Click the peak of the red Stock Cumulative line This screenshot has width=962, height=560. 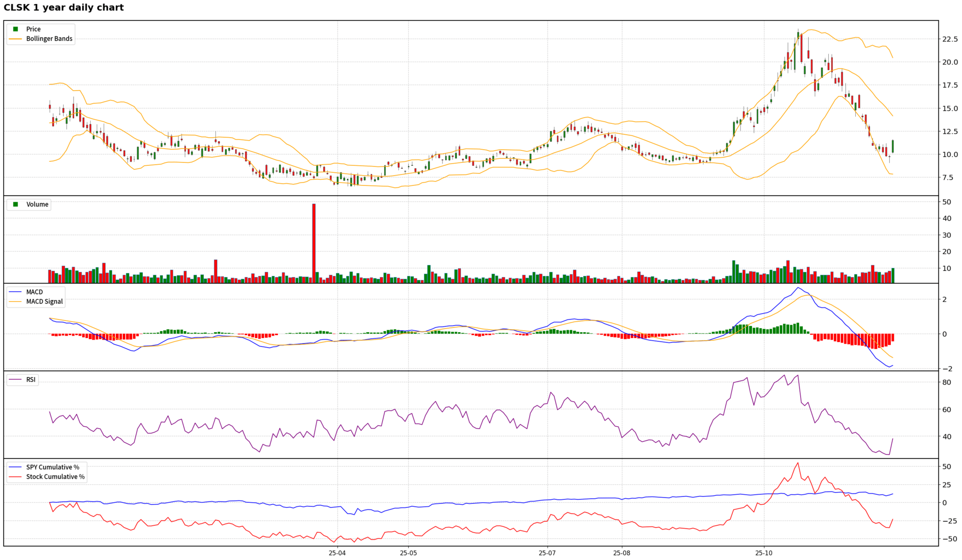click(x=798, y=463)
